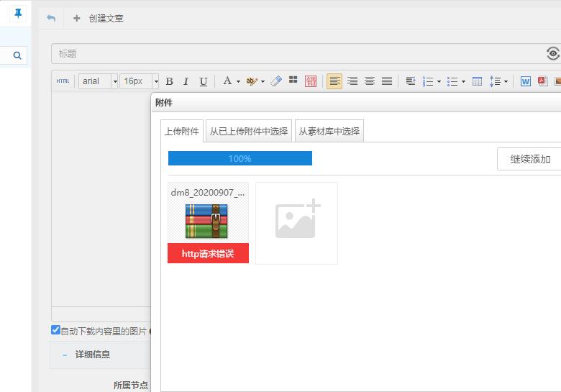Click the Word import icon
This screenshot has width=561, height=392.
pos(526,81)
